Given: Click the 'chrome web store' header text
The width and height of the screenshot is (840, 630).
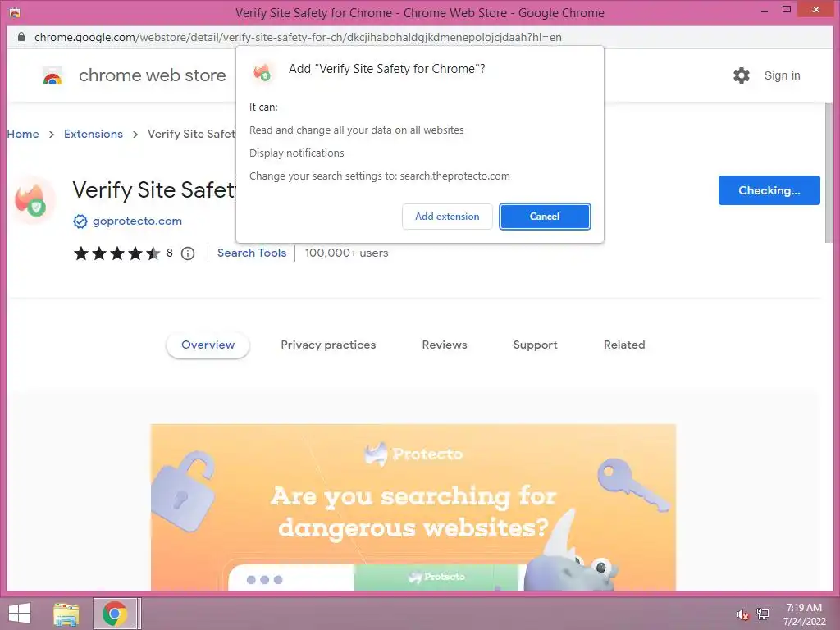Looking at the screenshot, I should pos(152,75).
